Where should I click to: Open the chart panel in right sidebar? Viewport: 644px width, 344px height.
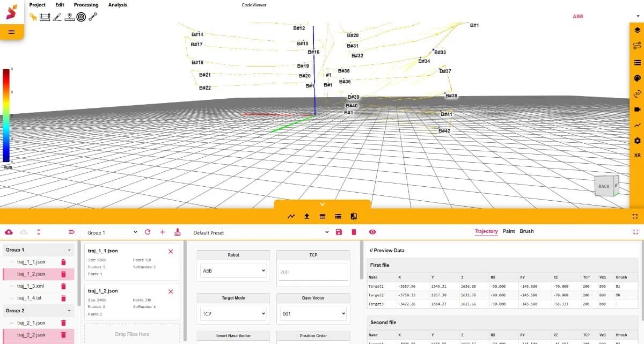click(x=637, y=125)
